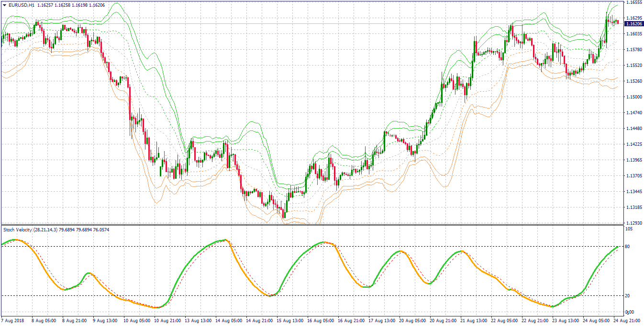Click the EURUSD,H1 chart title text
Image resolution: width=644 pixels, height=326 pixels.
(x=22, y=5)
